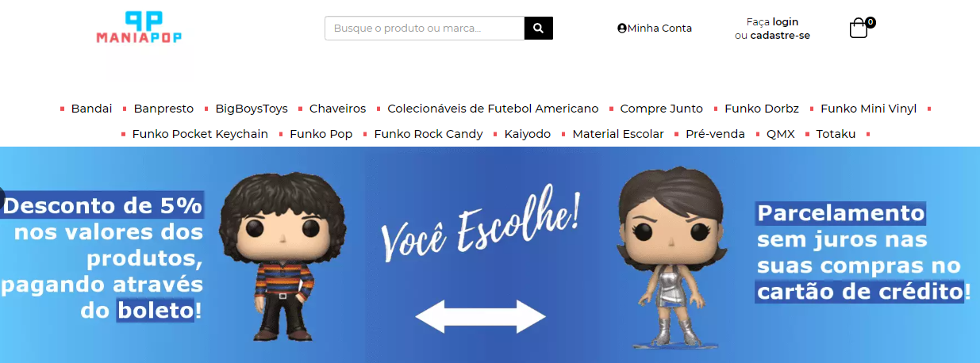Open the Material Escolar category
This screenshot has width=980, height=363.
pyautogui.click(x=618, y=134)
